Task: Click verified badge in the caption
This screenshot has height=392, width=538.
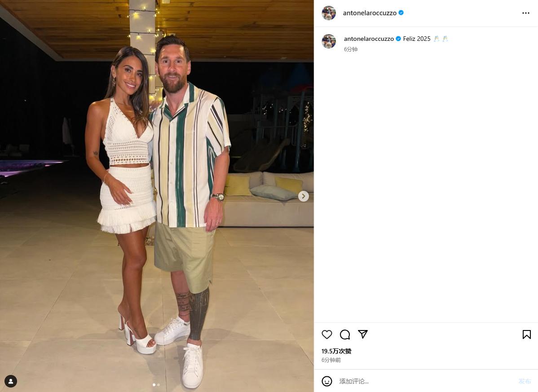Action: click(x=398, y=39)
